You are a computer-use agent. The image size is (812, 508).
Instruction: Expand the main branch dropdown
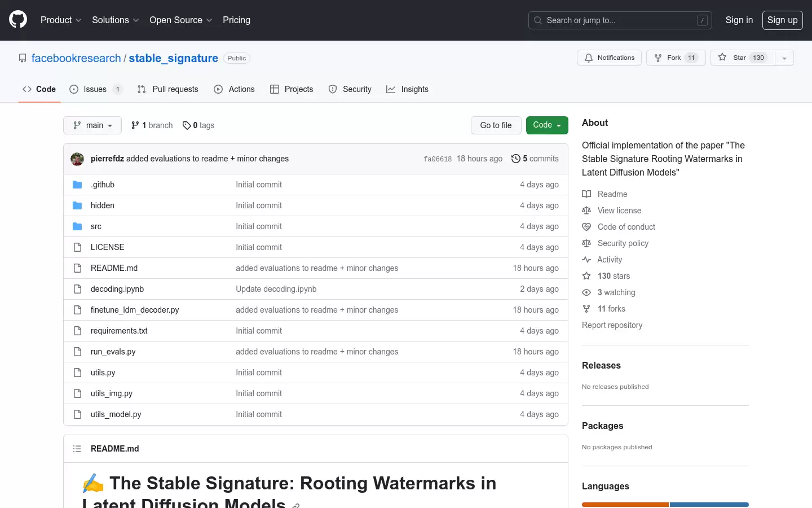tap(92, 125)
